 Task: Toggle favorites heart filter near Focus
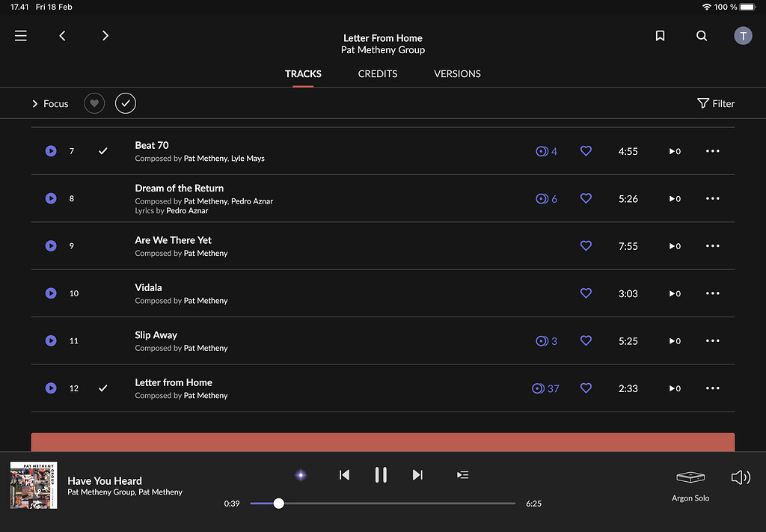(x=94, y=104)
